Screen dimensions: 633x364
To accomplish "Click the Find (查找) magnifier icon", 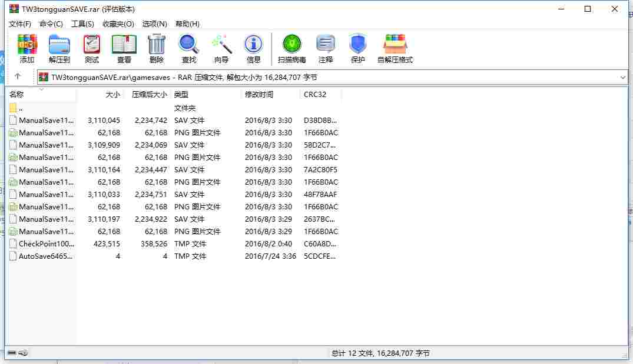I will click(x=188, y=44).
